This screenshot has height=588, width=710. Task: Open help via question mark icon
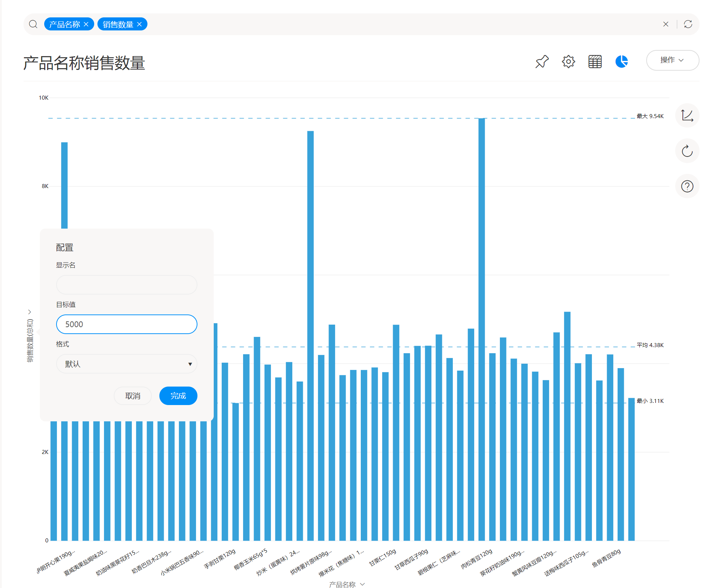[x=687, y=186]
